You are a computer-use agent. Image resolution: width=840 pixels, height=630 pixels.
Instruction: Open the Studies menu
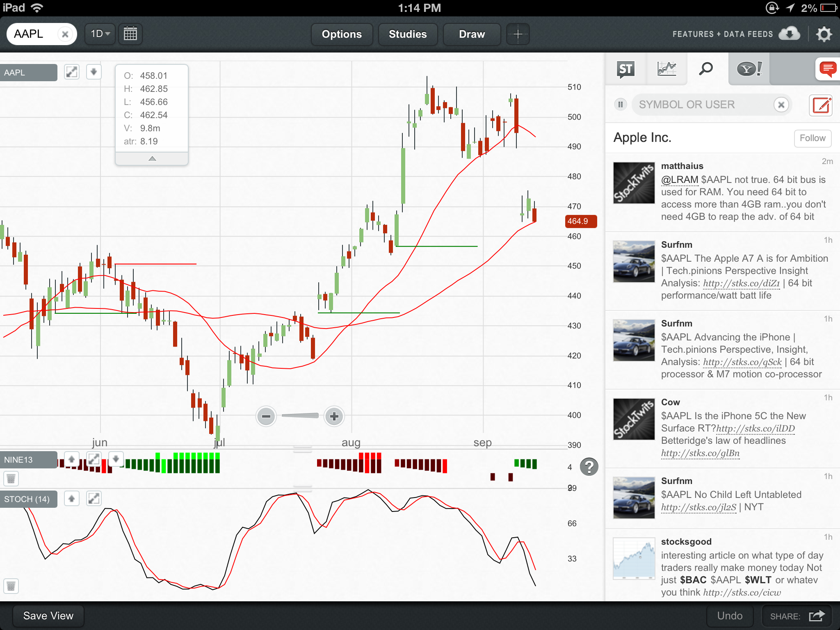point(408,34)
